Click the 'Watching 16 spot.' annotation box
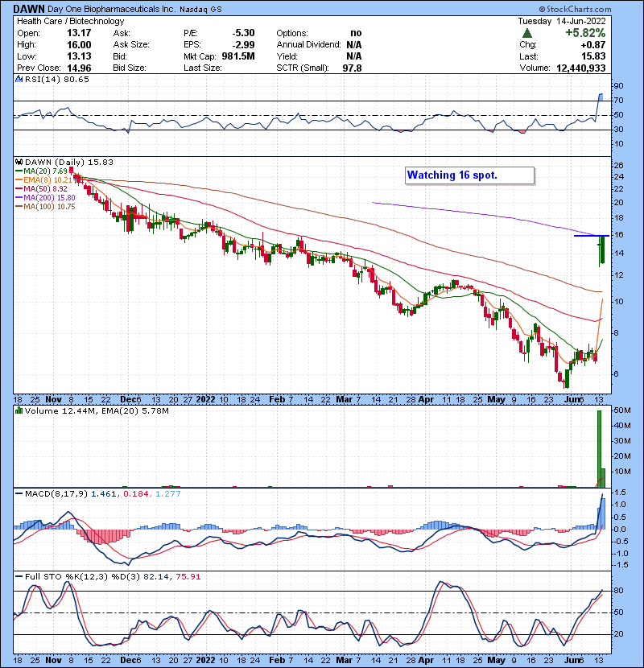 469,175
